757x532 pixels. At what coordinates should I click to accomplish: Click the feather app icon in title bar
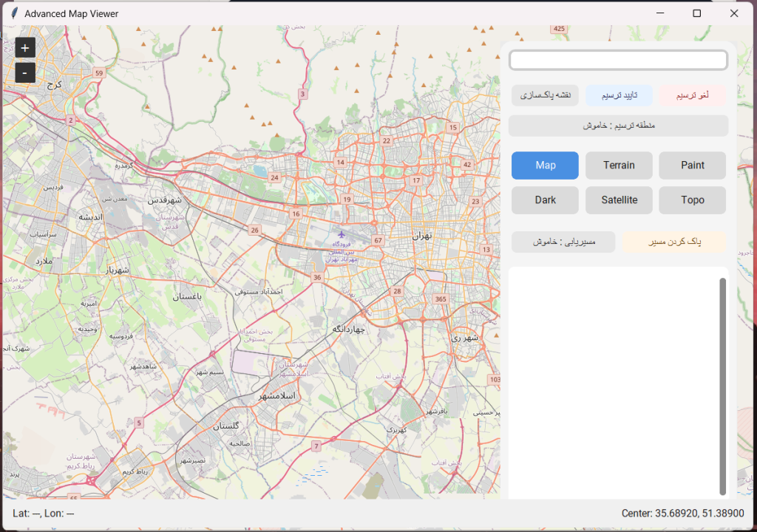[x=14, y=13]
